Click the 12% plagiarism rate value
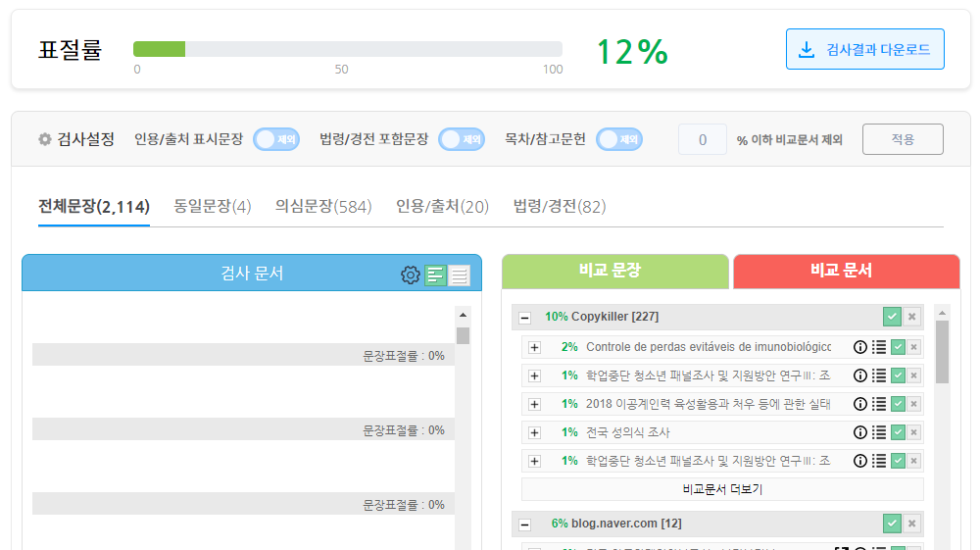 click(x=632, y=51)
